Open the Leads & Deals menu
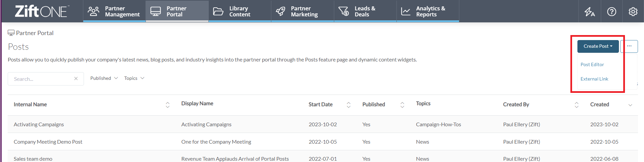The width and height of the screenshot is (644, 162). pyautogui.click(x=365, y=11)
